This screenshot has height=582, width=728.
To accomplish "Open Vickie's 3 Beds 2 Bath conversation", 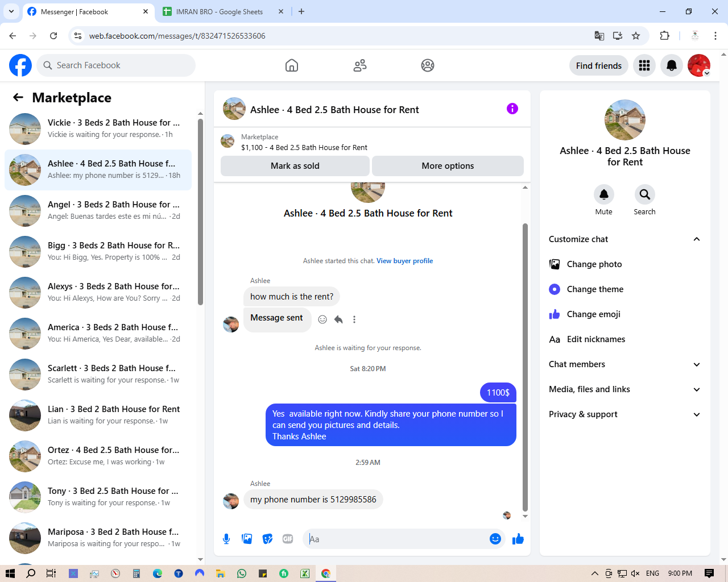I will tap(98, 129).
